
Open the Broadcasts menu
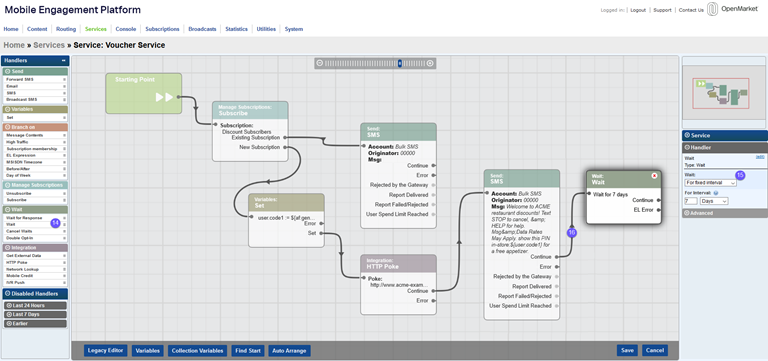coord(202,29)
